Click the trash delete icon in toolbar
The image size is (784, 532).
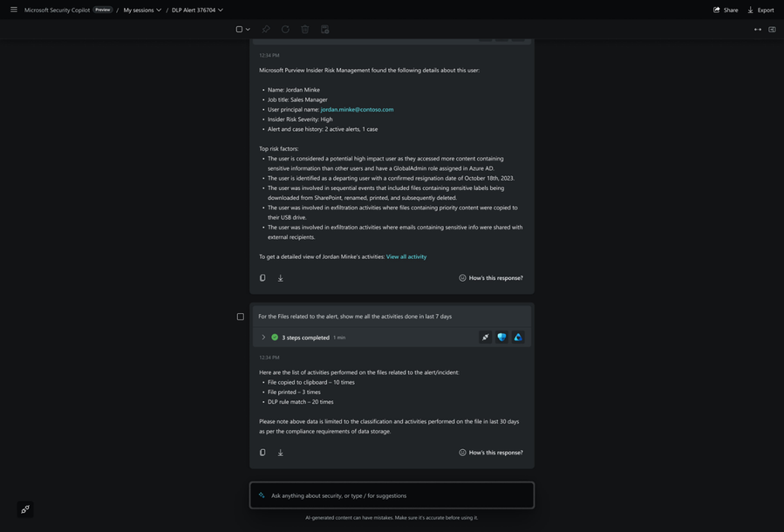coord(305,30)
